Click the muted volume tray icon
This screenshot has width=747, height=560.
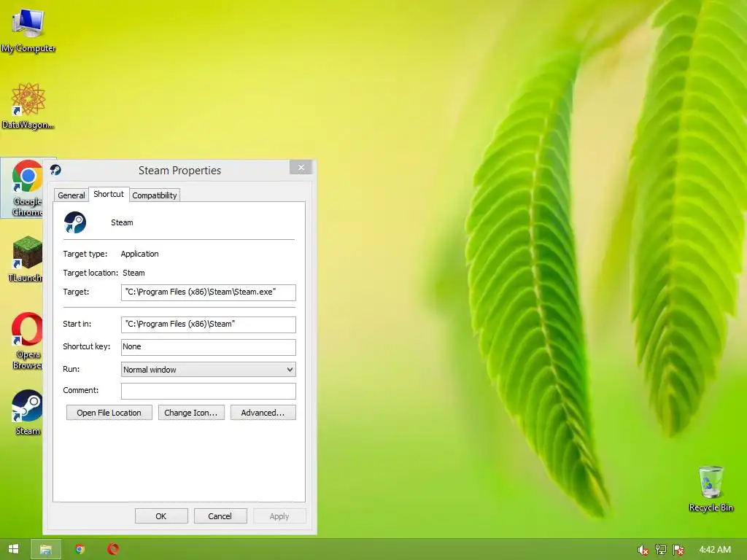point(643,550)
